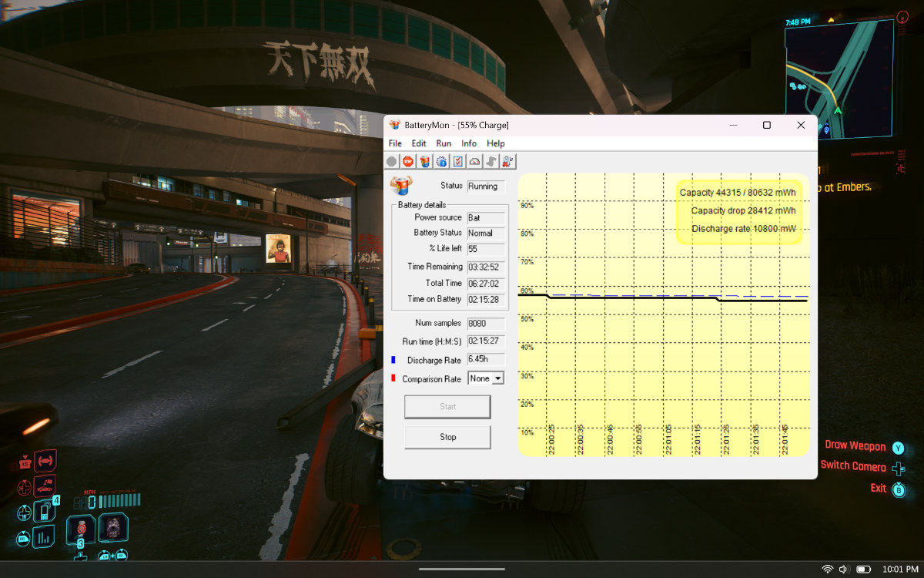Click the greyed boot-shaped toolbar icon

click(x=491, y=161)
